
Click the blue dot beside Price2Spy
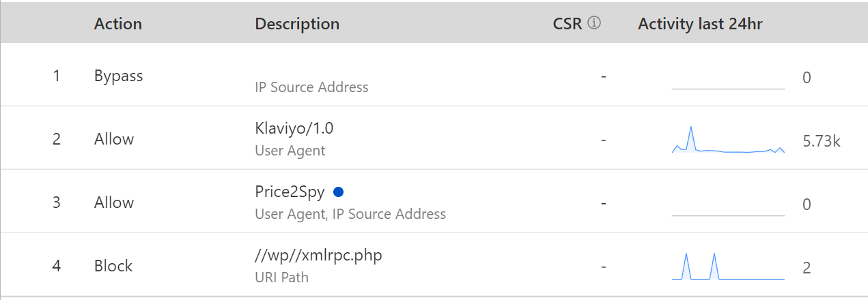337,192
